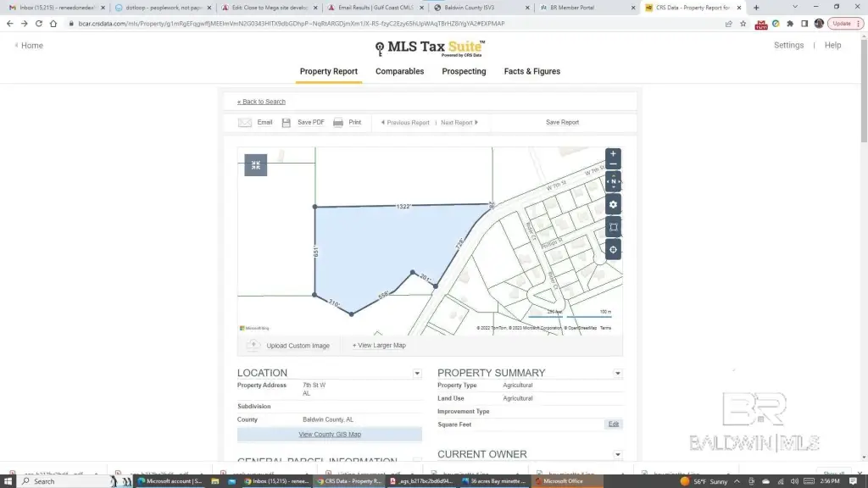Recenter map with the crosshair icon
868x488 pixels.
[613, 249]
